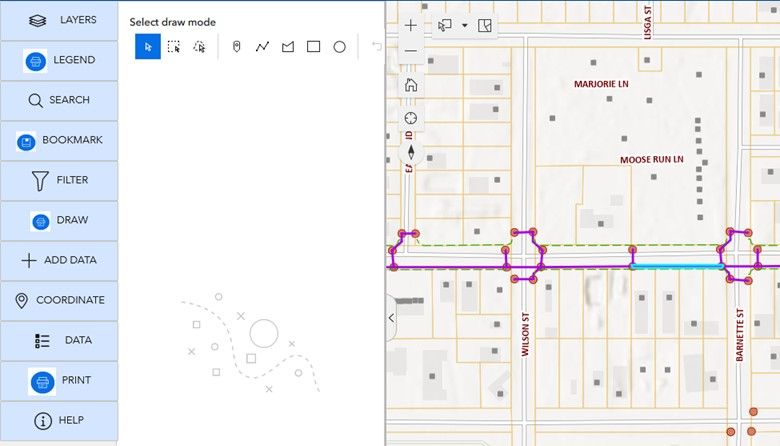Viewport: 780px width, 446px height.
Task: Select the lasso selection tool
Action: tap(199, 47)
